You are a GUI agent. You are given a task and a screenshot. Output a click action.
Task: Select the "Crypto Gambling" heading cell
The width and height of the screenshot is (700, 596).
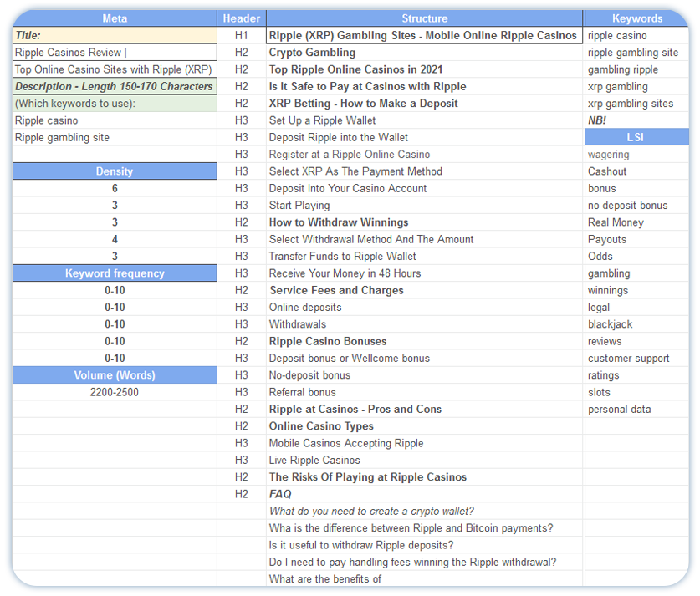[424, 53]
